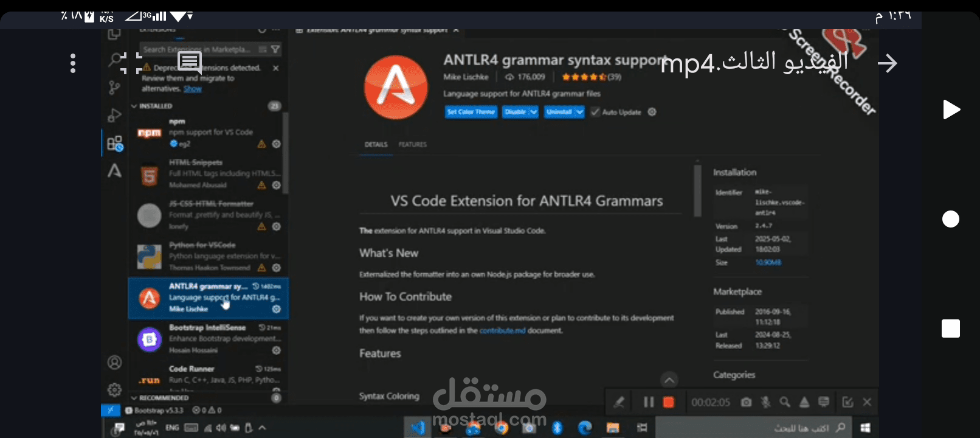Open the Accounts icon in activity bar

[x=114, y=363]
